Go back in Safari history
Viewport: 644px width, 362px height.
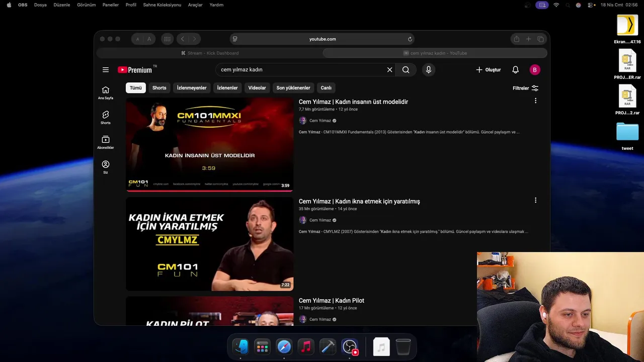[183, 39]
